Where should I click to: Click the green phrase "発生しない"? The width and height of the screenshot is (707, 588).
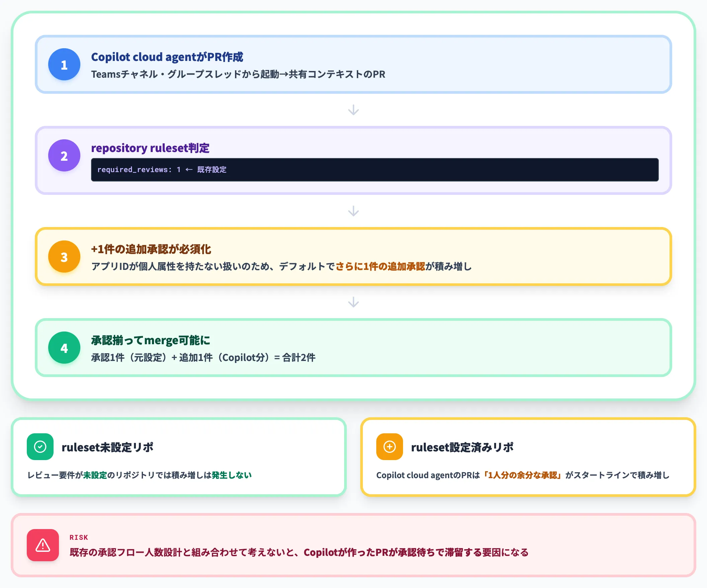point(232,475)
